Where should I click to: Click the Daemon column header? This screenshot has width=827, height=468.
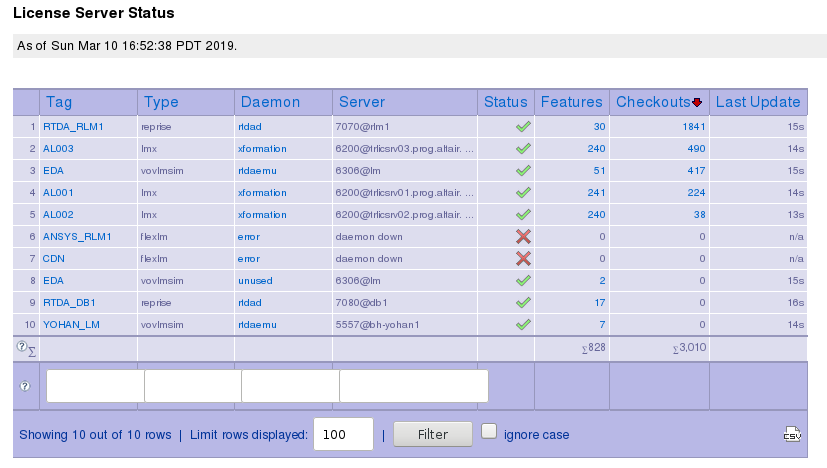click(x=268, y=102)
